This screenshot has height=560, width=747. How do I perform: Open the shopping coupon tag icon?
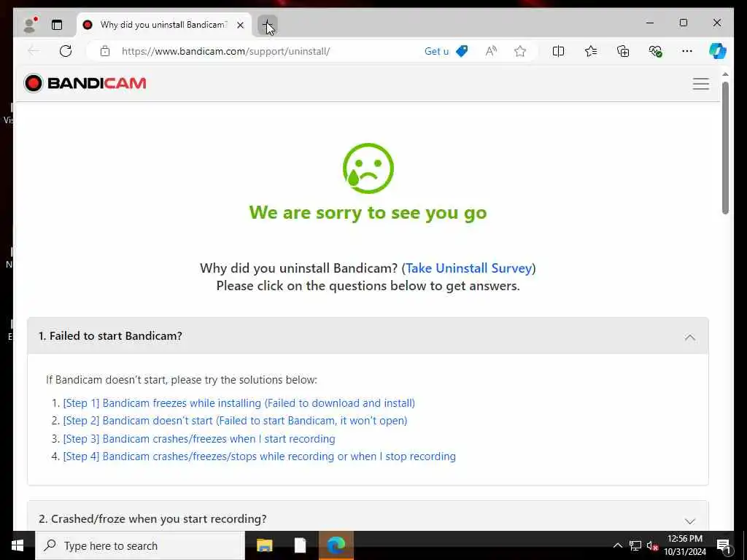tap(462, 51)
